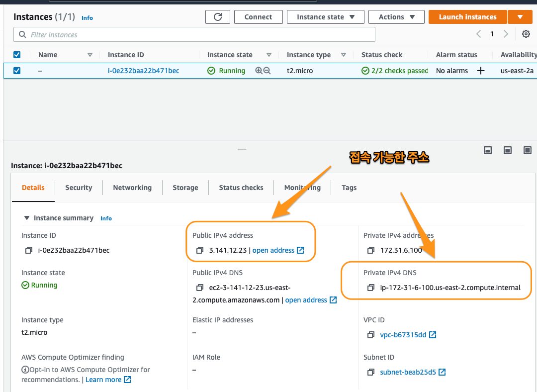The image size is (537, 392).
Task: Open the Instance state dropdown
Action: 325,17
